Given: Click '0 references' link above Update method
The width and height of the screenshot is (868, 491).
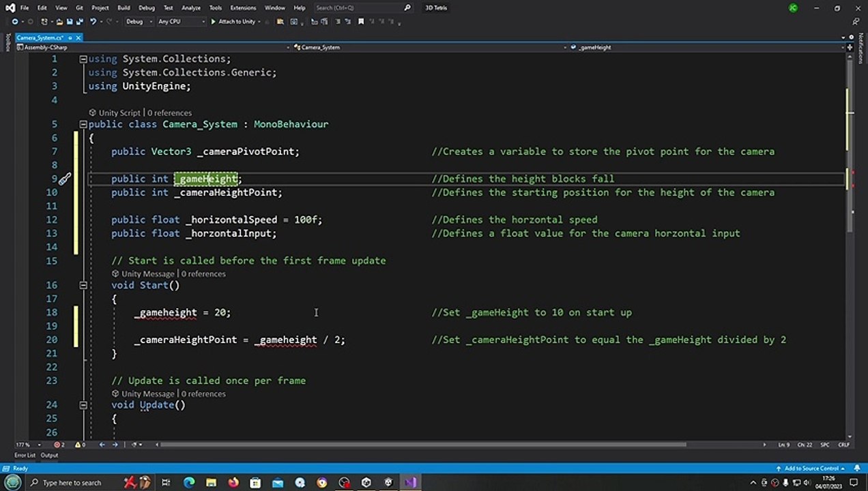Looking at the screenshot, I should click(203, 393).
